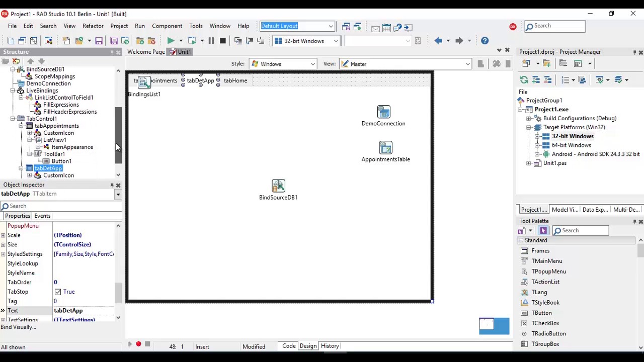Image resolution: width=644 pixels, height=362 pixels.
Task: Switch to the Welcome Page tab
Action: pyautogui.click(x=146, y=52)
